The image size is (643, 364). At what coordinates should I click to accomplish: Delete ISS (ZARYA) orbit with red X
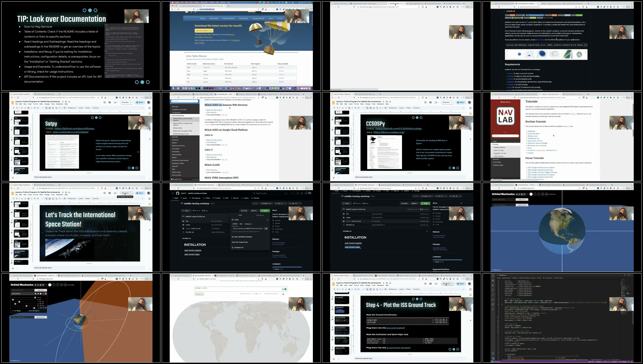click(46, 294)
